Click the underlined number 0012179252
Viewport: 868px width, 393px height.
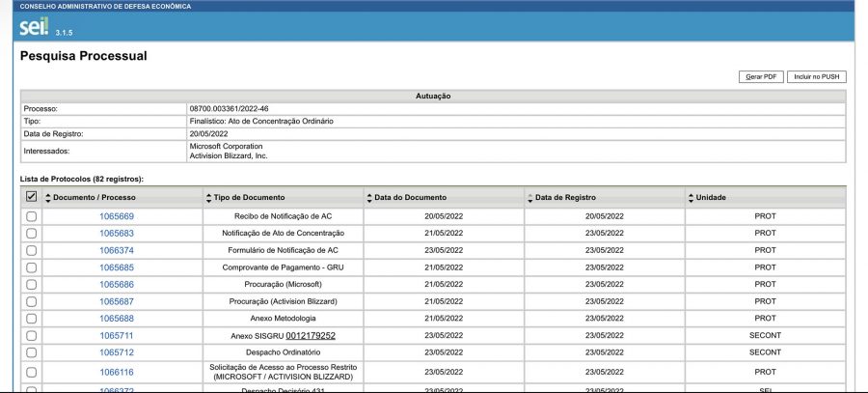click(311, 336)
